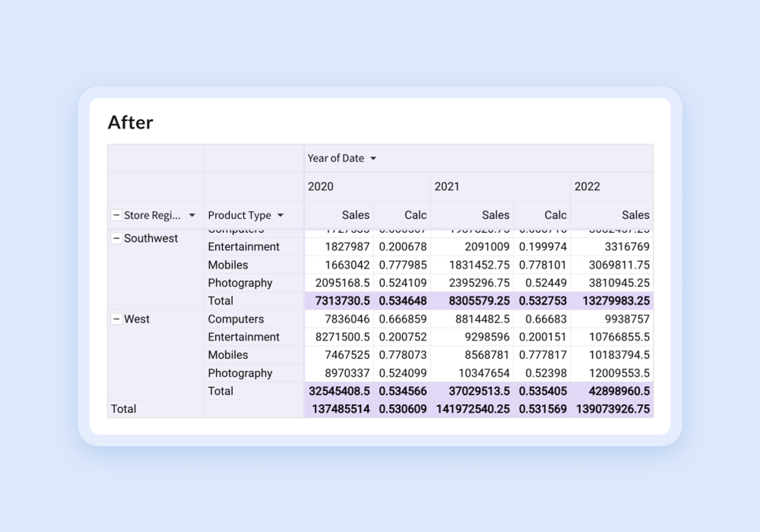This screenshot has height=532, width=760.
Task: Open the Product Type filter dropdown arrow
Action: pyautogui.click(x=280, y=216)
